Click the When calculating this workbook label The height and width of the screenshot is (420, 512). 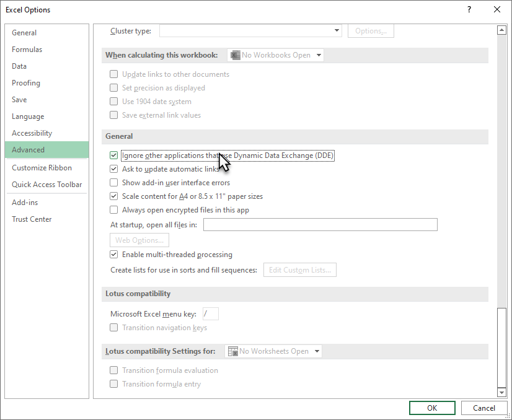coord(161,55)
